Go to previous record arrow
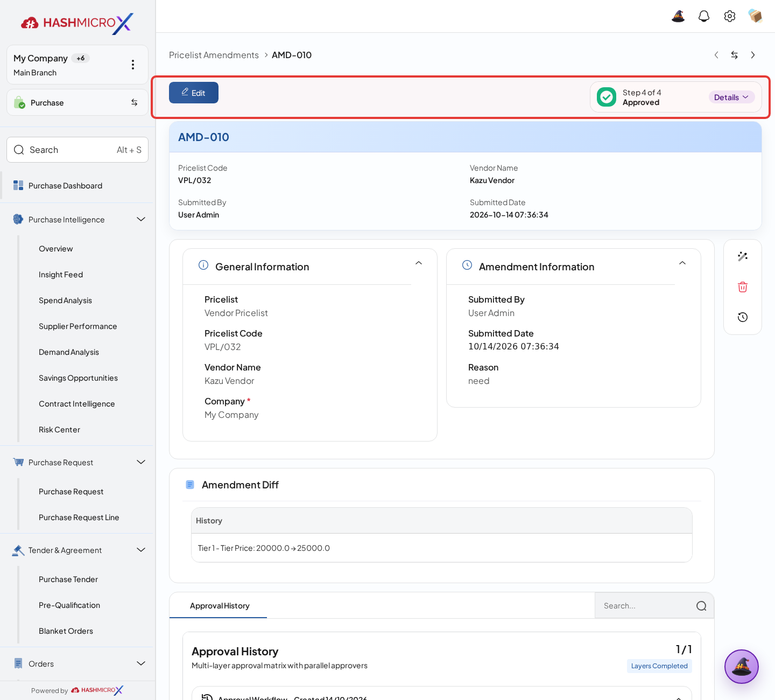The image size is (775, 700). coord(716,55)
